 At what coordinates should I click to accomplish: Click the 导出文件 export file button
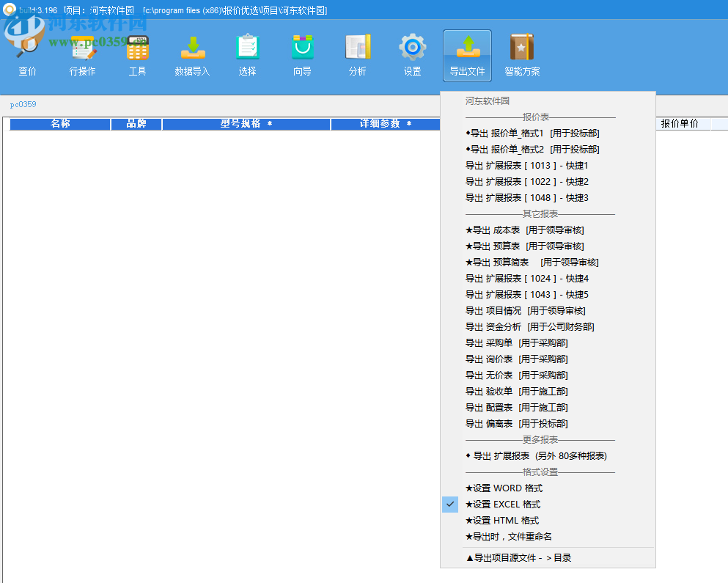click(x=467, y=56)
